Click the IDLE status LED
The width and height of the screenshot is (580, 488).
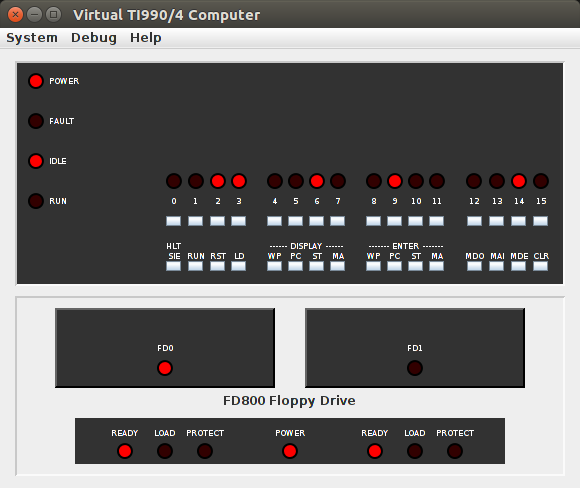coord(36,161)
